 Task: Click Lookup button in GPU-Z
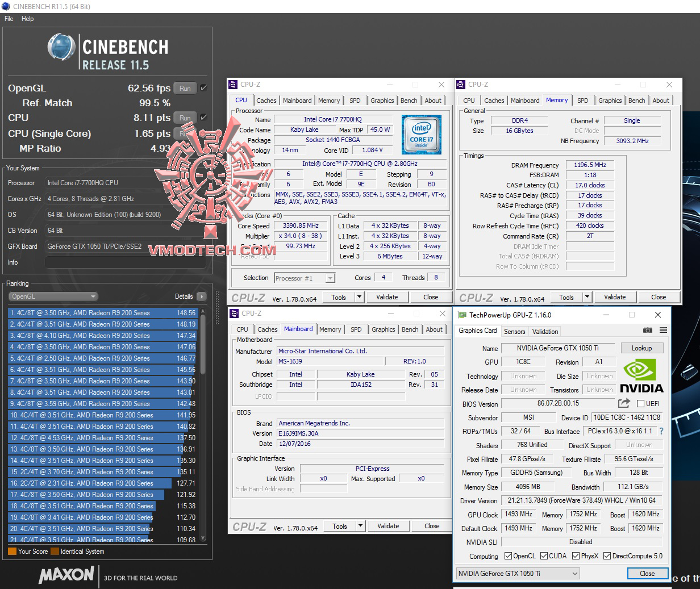(x=641, y=348)
